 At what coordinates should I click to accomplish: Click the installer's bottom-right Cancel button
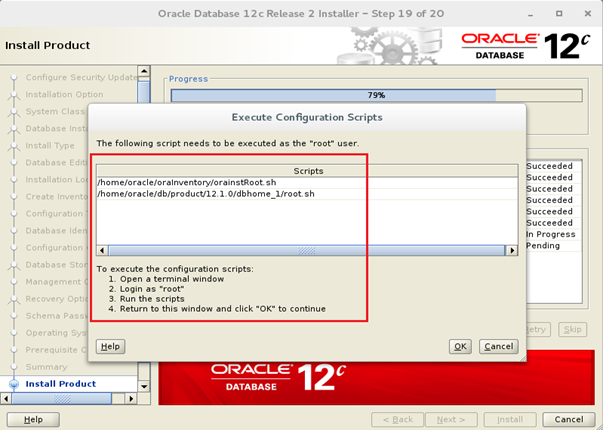(x=568, y=419)
